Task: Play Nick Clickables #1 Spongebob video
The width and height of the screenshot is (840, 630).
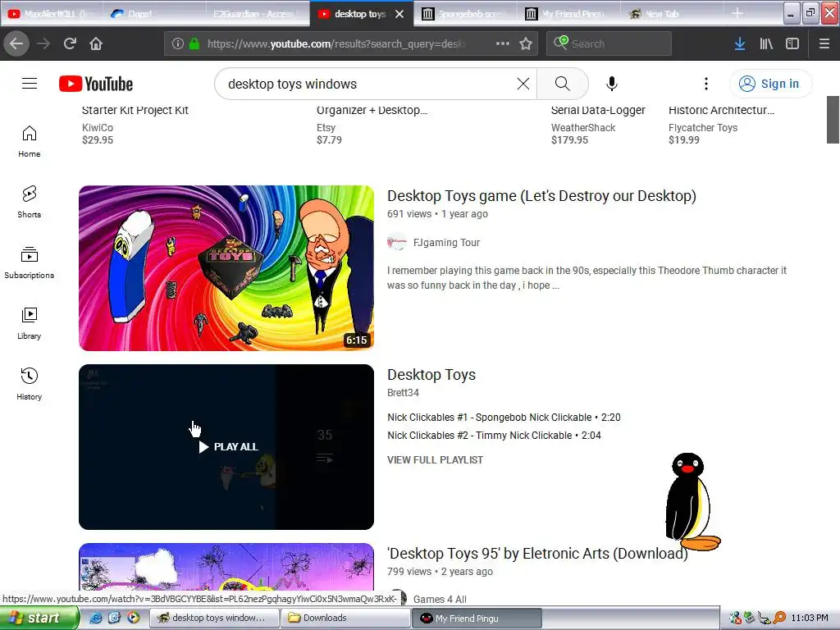Action: (x=504, y=418)
